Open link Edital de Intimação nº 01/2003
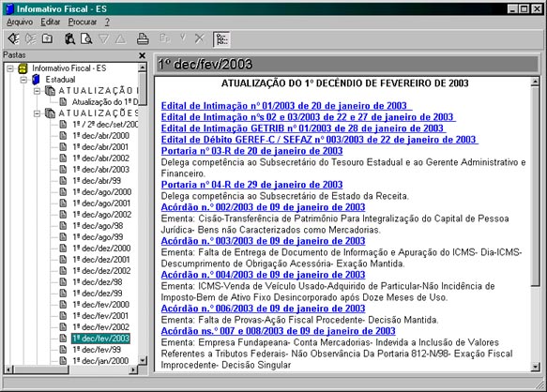This screenshot has width=547, height=392. coord(286,106)
